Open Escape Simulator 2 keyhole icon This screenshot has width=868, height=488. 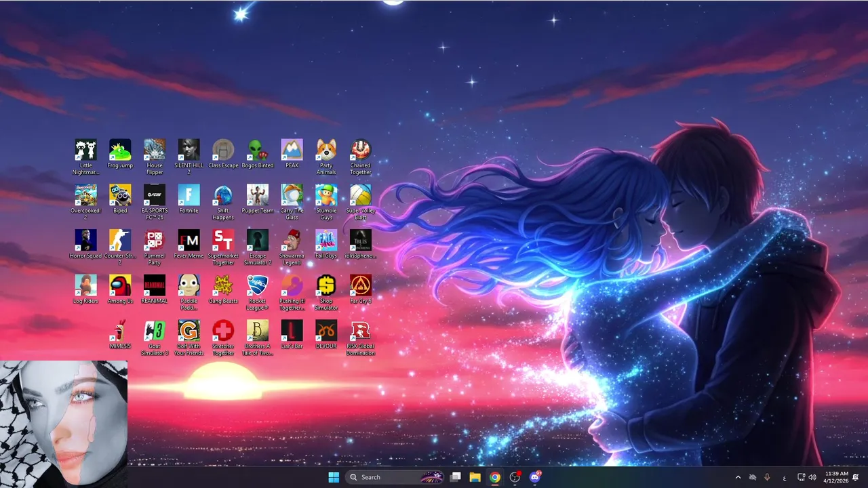(258, 247)
